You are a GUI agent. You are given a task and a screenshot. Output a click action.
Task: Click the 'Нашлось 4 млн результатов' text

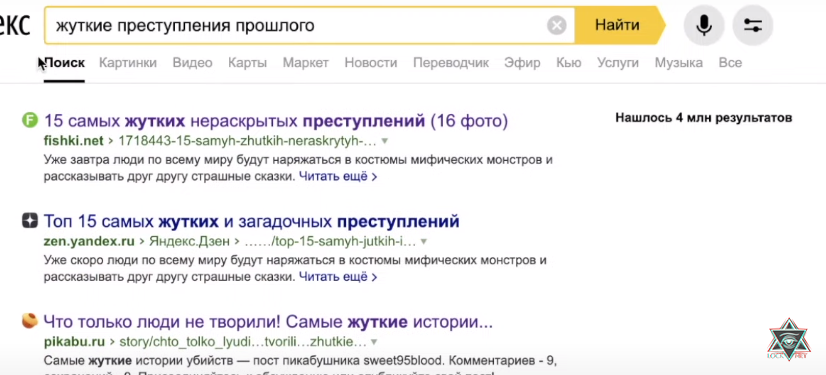click(704, 117)
